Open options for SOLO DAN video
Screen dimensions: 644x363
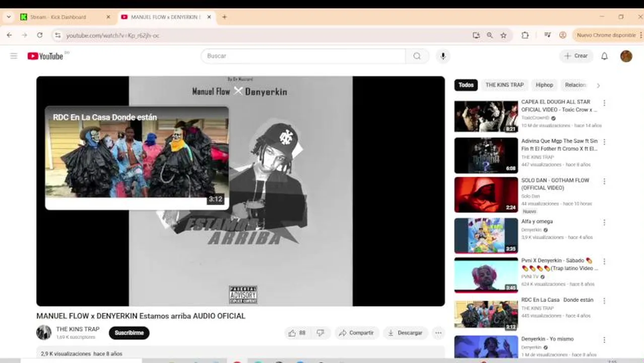[x=604, y=181]
